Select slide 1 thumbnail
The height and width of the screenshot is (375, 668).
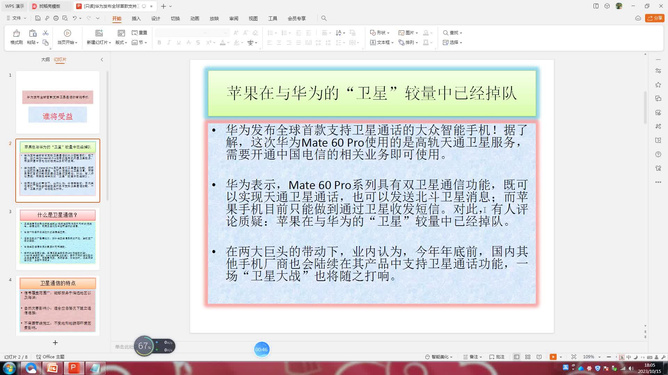(x=58, y=102)
